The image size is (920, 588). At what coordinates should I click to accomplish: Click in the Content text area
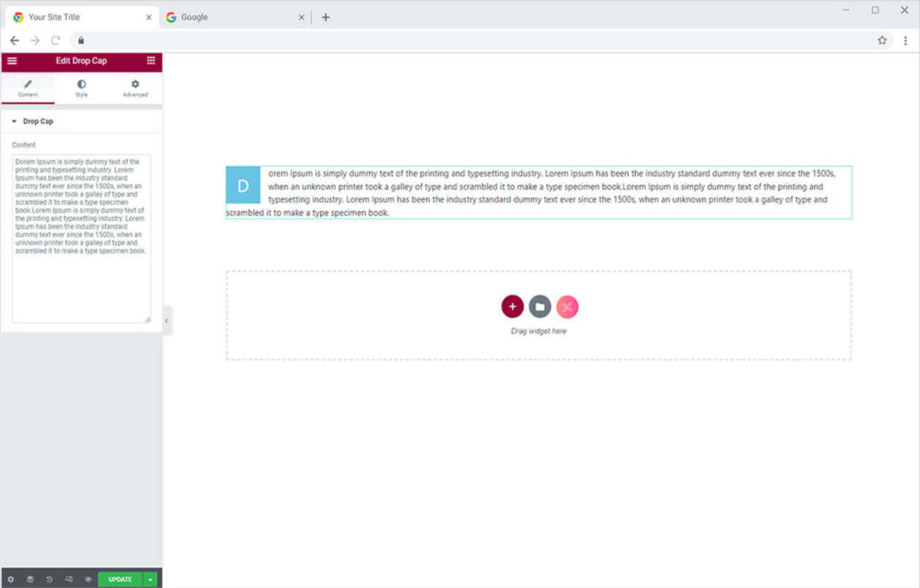tap(81, 238)
